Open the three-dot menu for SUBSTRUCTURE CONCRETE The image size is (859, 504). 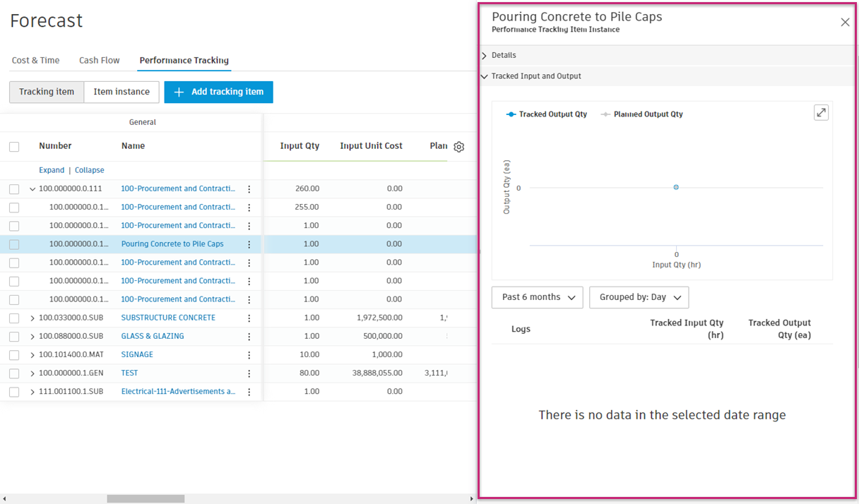point(249,318)
